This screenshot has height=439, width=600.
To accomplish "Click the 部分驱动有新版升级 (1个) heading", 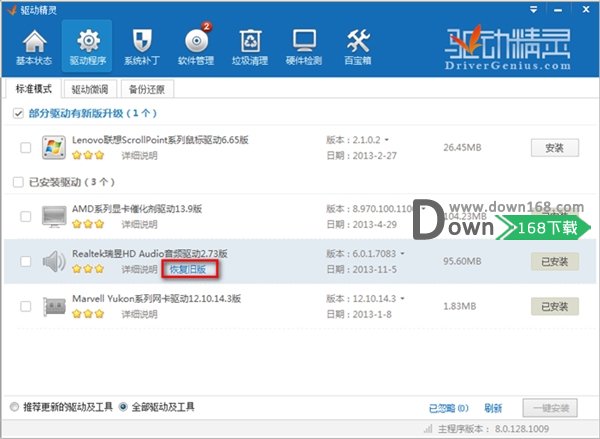I will (93, 113).
